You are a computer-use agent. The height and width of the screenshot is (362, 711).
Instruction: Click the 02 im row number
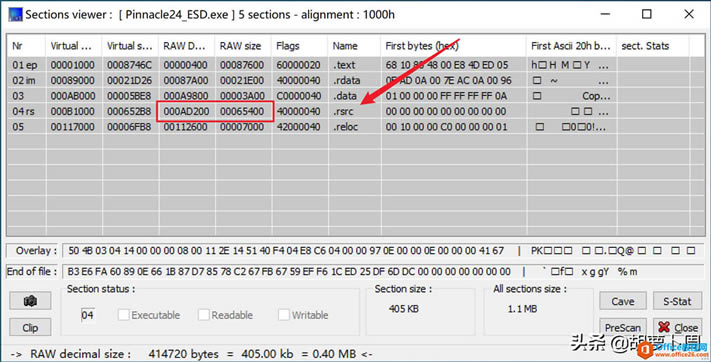pyautogui.click(x=24, y=80)
